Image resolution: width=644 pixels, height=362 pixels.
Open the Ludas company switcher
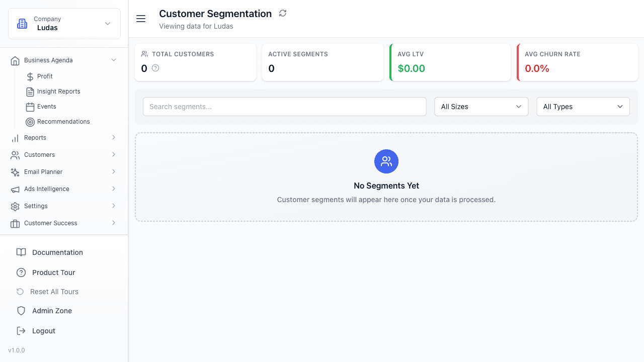64,23
